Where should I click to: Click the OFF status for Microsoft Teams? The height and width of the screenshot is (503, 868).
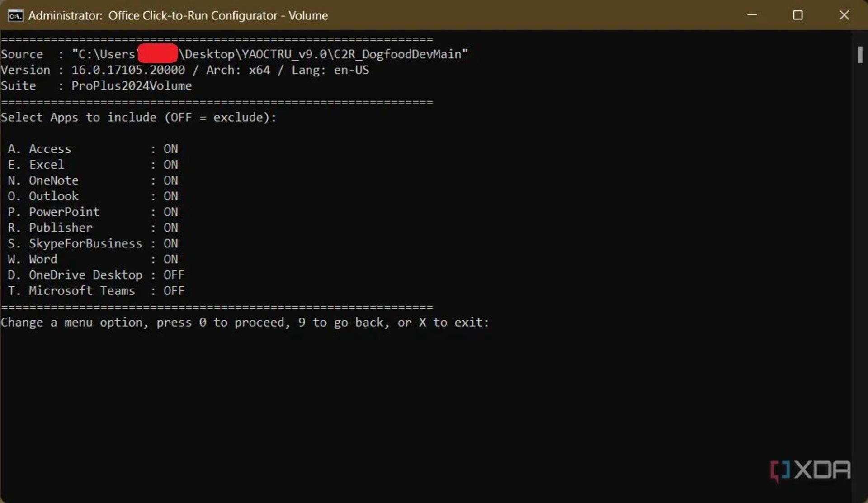point(174,291)
